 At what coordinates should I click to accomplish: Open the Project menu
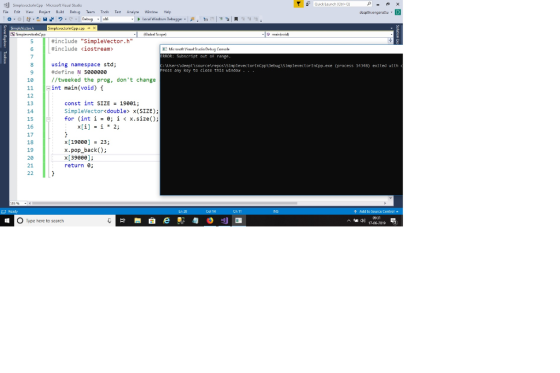44,12
